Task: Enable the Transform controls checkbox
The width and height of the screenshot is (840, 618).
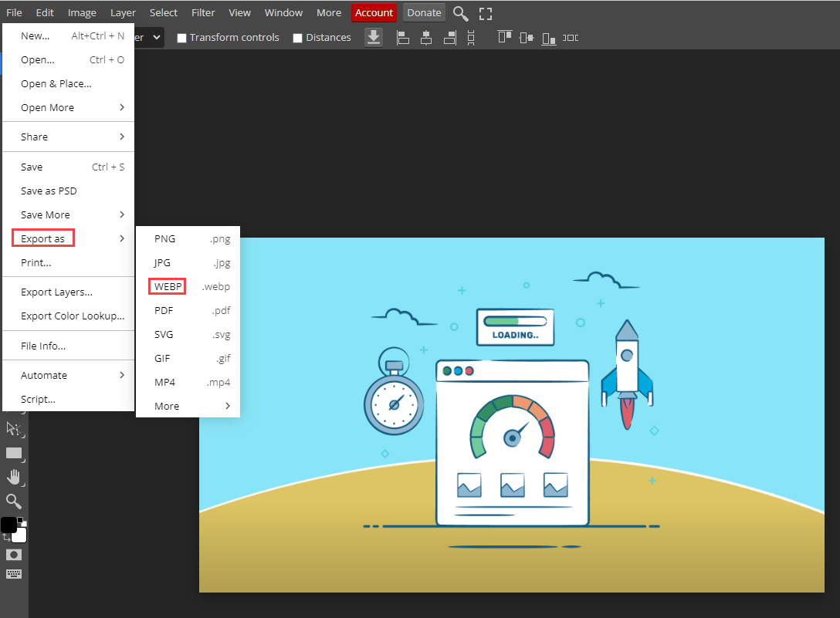Action: (182, 38)
